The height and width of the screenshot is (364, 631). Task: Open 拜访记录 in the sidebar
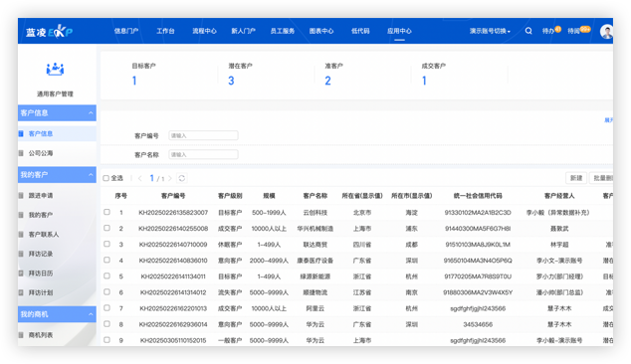(x=41, y=254)
